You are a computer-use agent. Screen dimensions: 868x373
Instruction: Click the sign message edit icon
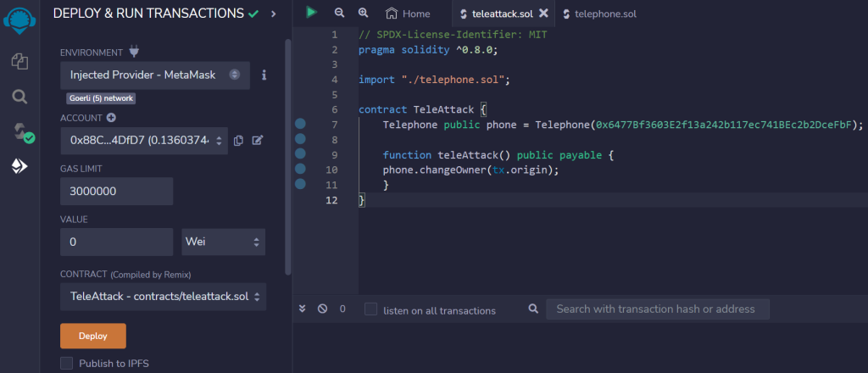[x=257, y=141]
